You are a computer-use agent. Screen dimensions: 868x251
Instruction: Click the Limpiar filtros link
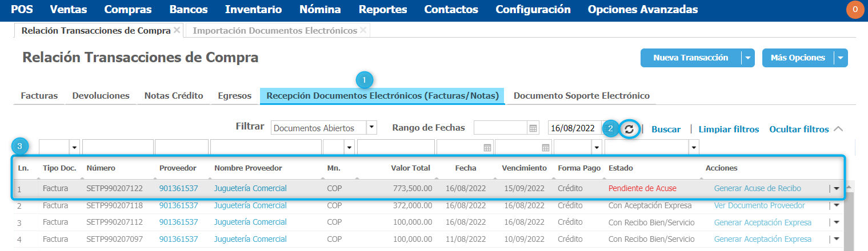click(729, 129)
